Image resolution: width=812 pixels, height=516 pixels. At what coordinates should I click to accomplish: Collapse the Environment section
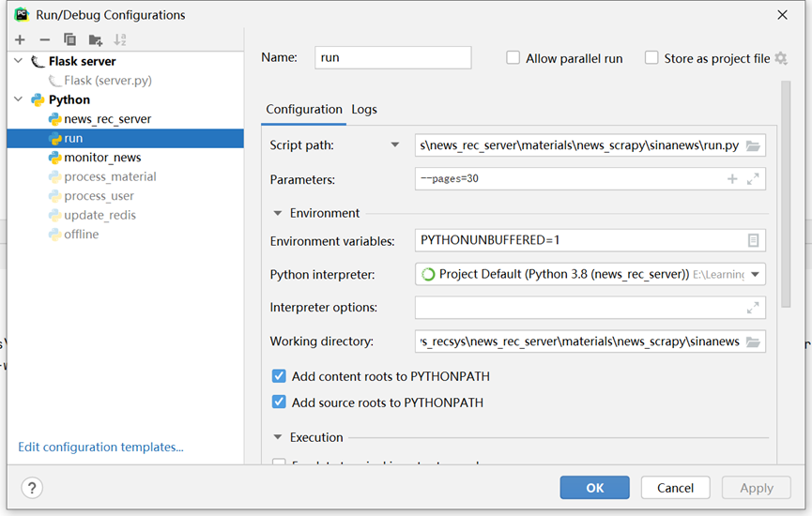[278, 213]
